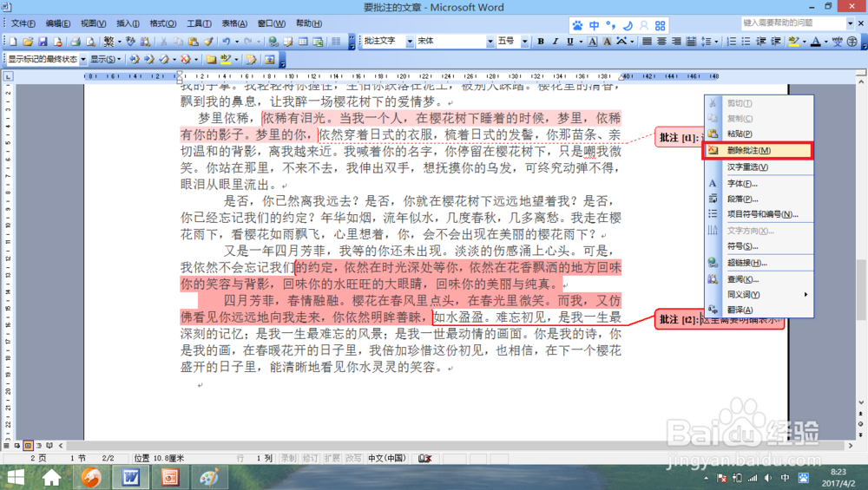Viewport: 868px width, 490px height.
Task: Apply numbered list formatting
Action: click(x=731, y=42)
